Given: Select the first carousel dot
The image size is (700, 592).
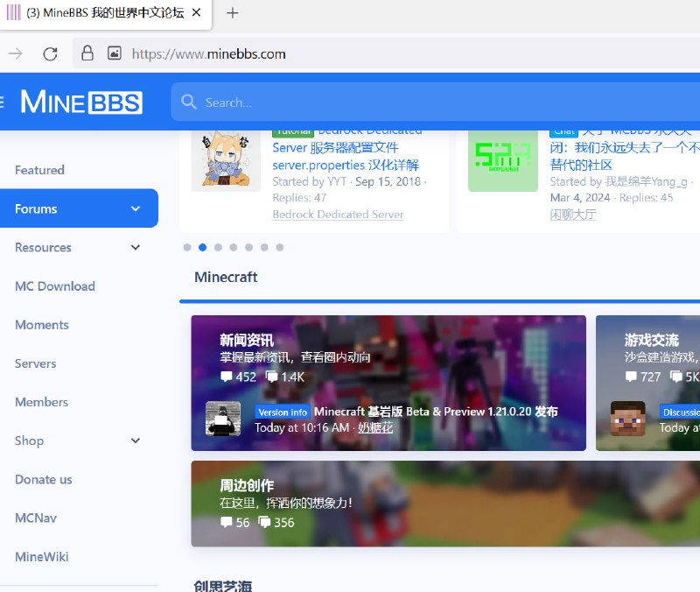Looking at the screenshot, I should pyautogui.click(x=187, y=247).
